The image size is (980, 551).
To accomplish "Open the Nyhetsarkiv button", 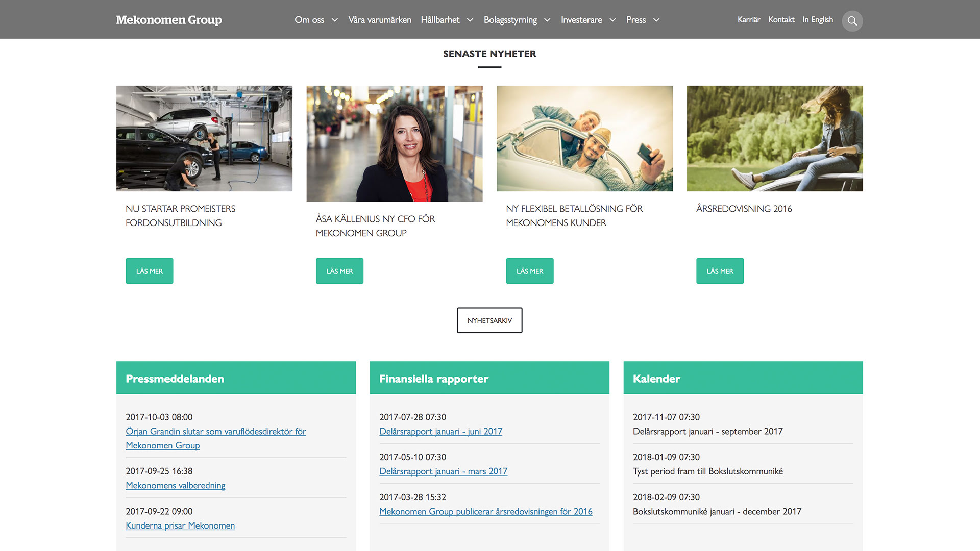I will (x=489, y=320).
